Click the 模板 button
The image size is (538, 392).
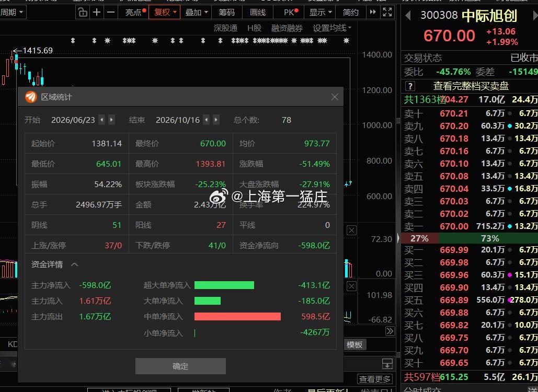tap(354, 344)
